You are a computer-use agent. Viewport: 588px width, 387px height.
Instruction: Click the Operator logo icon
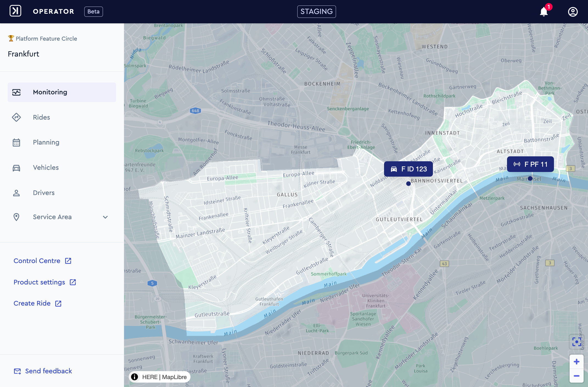(15, 11)
